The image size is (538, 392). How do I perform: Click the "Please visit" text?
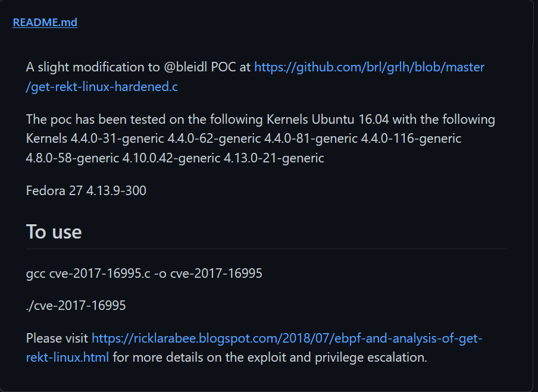tap(57, 338)
